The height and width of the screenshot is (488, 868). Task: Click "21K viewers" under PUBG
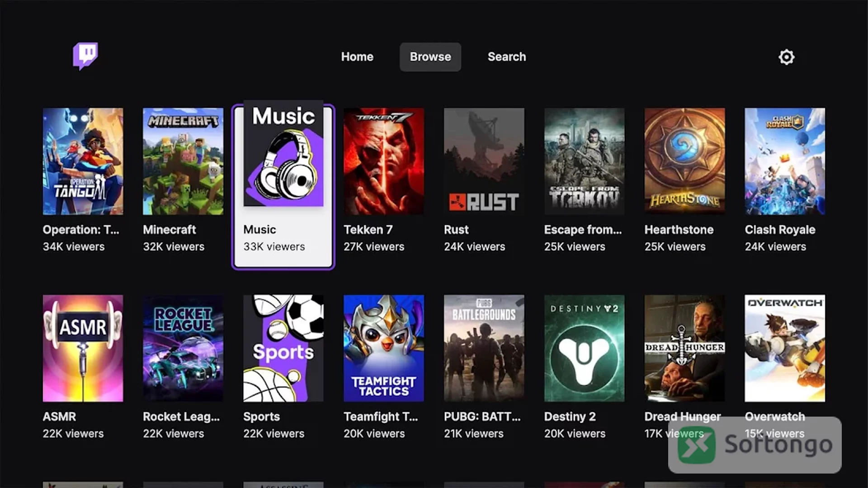point(474,434)
